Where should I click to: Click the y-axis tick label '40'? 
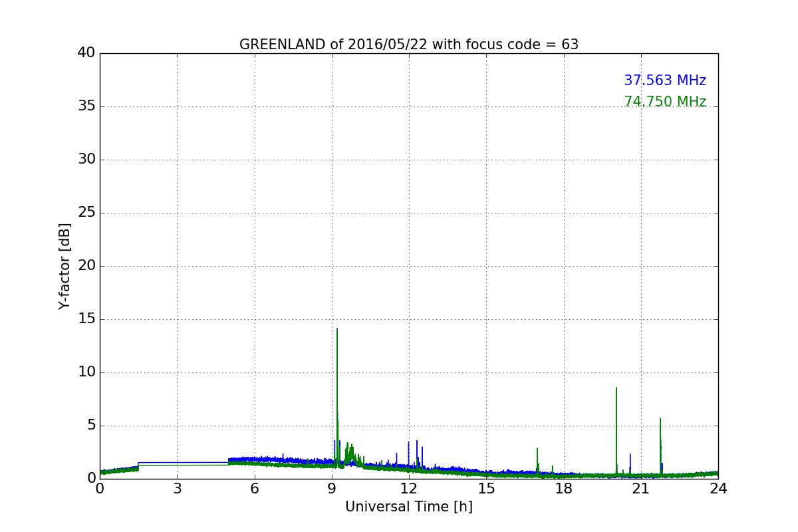pyautogui.click(x=86, y=53)
